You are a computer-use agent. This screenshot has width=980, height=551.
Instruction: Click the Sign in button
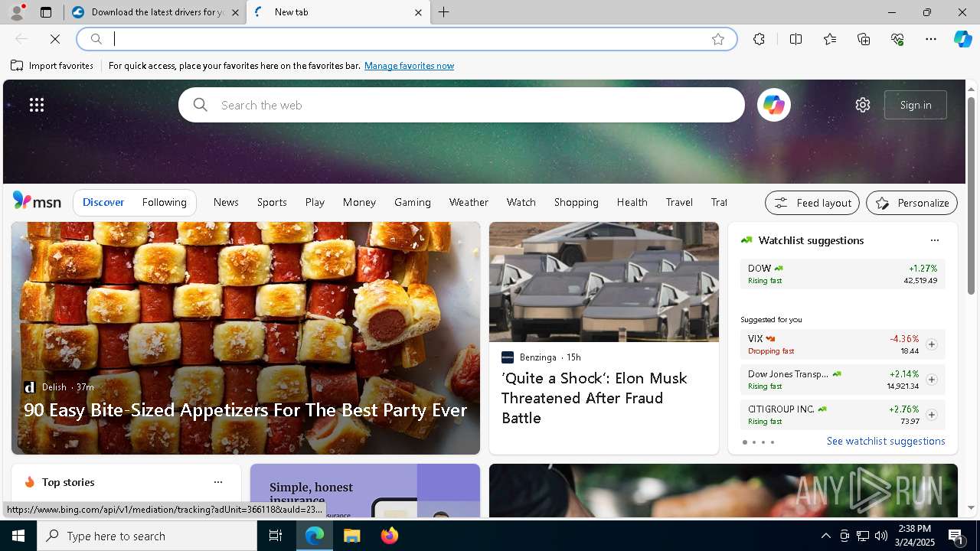[x=916, y=105]
